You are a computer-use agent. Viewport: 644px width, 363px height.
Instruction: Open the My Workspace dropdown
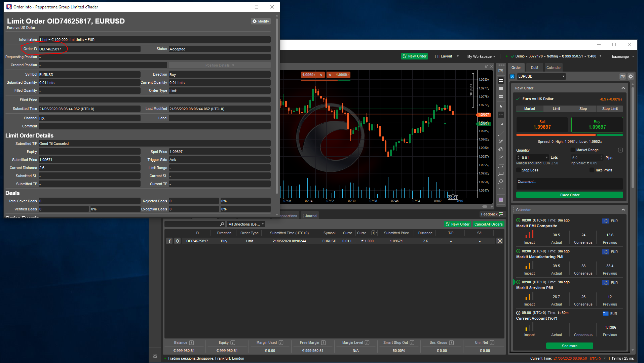[481, 56]
